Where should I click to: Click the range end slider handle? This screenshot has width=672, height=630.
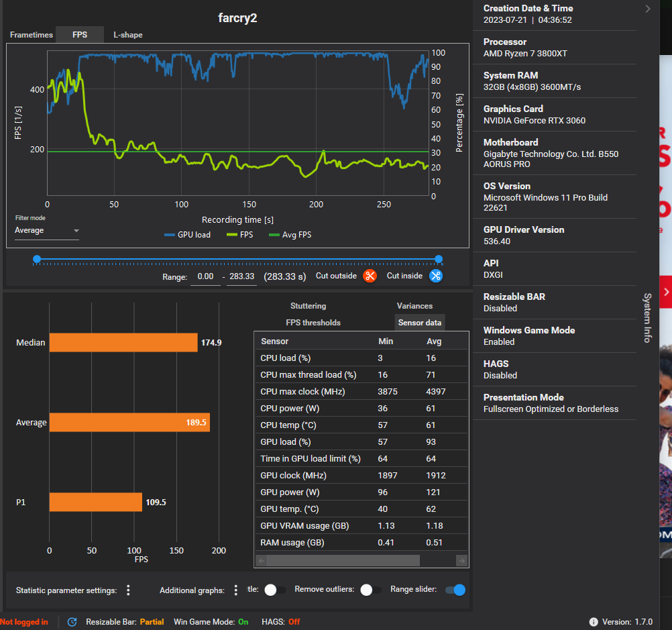439,259
